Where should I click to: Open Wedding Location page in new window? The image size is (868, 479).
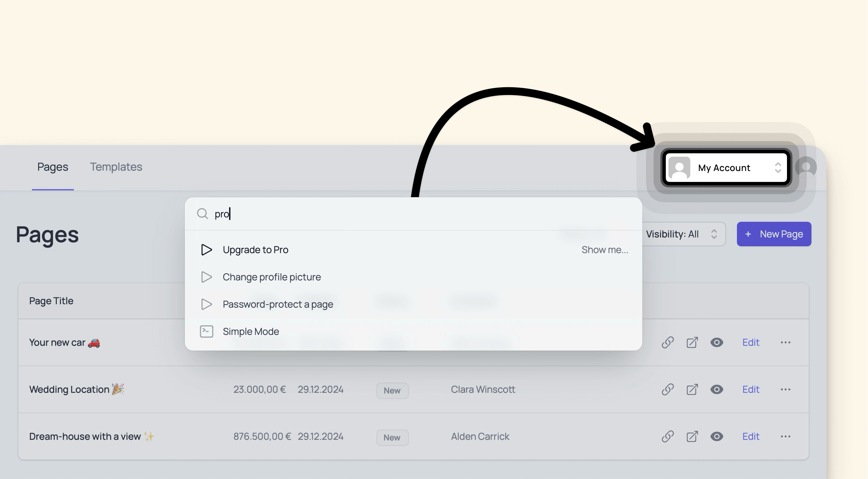coord(692,389)
